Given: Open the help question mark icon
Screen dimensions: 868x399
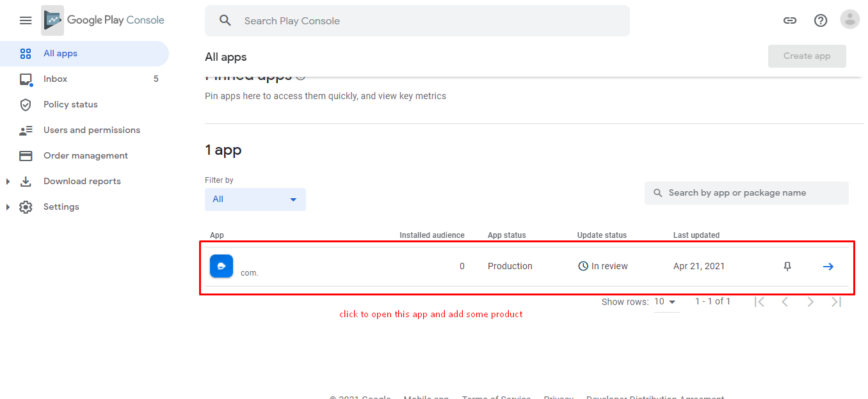Looking at the screenshot, I should 821,20.
